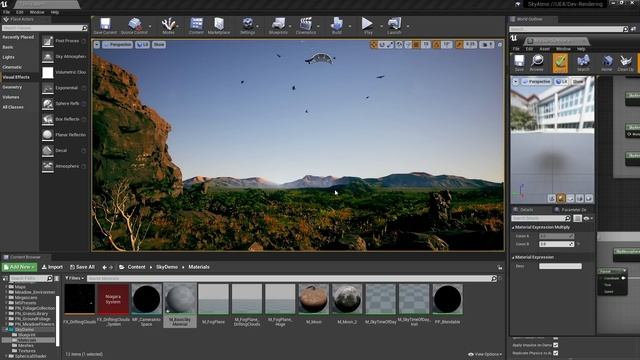This screenshot has width=640, height=360.
Task: Select Post Process actor in Place Actors
Action: 64,41
